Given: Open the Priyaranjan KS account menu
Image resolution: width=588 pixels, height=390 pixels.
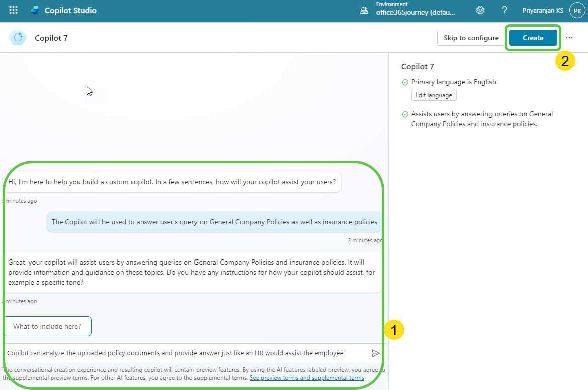Looking at the screenshot, I should pos(543,10).
